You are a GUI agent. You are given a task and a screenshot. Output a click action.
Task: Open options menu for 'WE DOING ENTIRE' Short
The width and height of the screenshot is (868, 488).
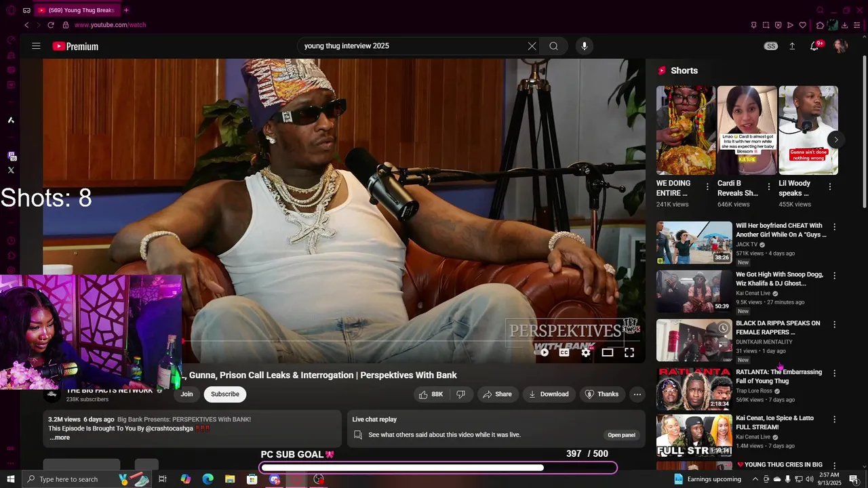click(x=708, y=186)
